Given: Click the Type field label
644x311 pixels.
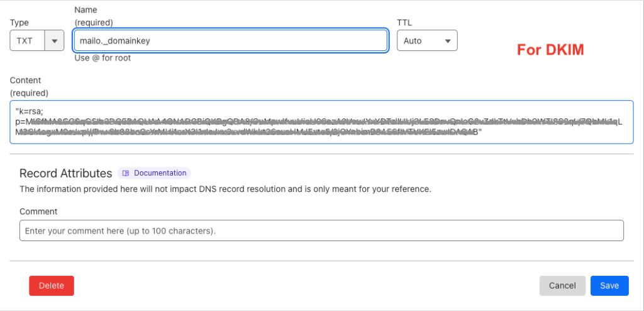Looking at the screenshot, I should 19,23.
